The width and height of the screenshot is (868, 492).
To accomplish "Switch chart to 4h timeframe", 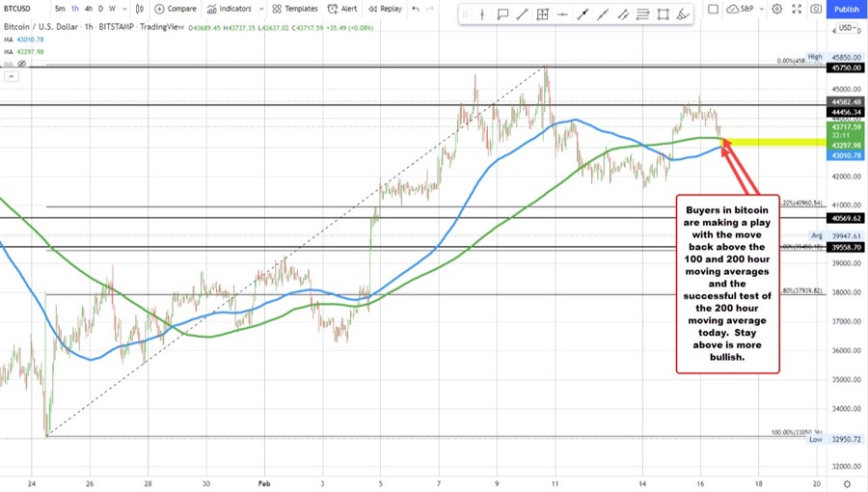I will pos(89,9).
